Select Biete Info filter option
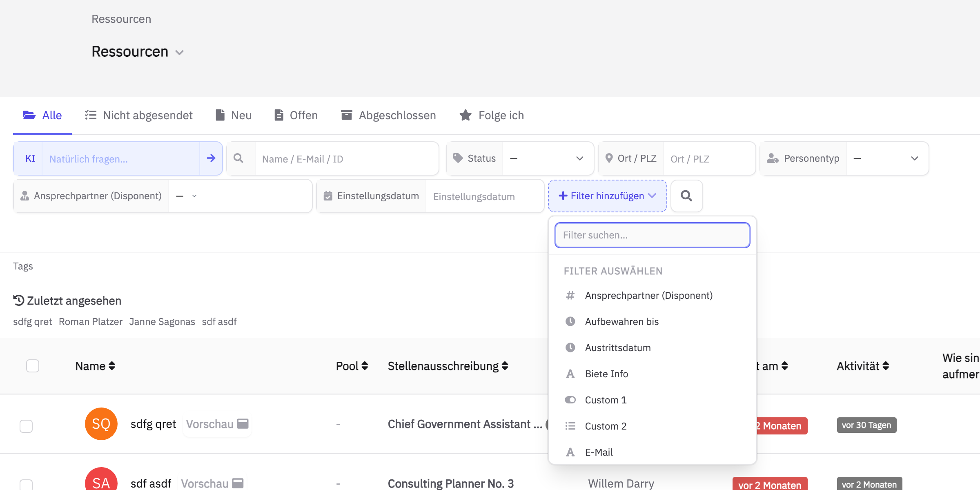Screen dimensions: 980x490 click(653, 374)
